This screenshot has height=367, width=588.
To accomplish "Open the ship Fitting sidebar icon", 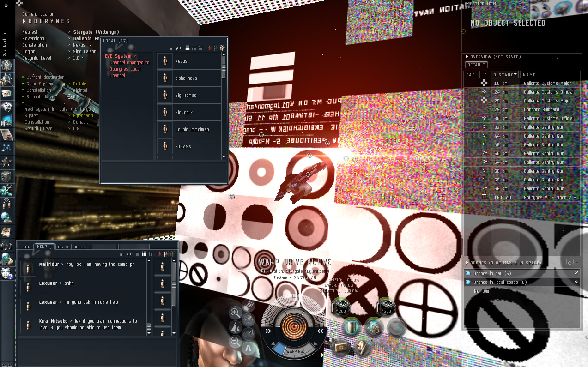I will coord(6,108).
